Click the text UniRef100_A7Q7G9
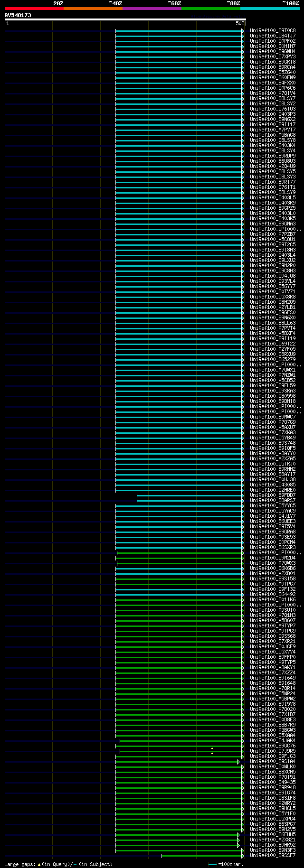The width and height of the screenshot is (304, 868). [273, 422]
